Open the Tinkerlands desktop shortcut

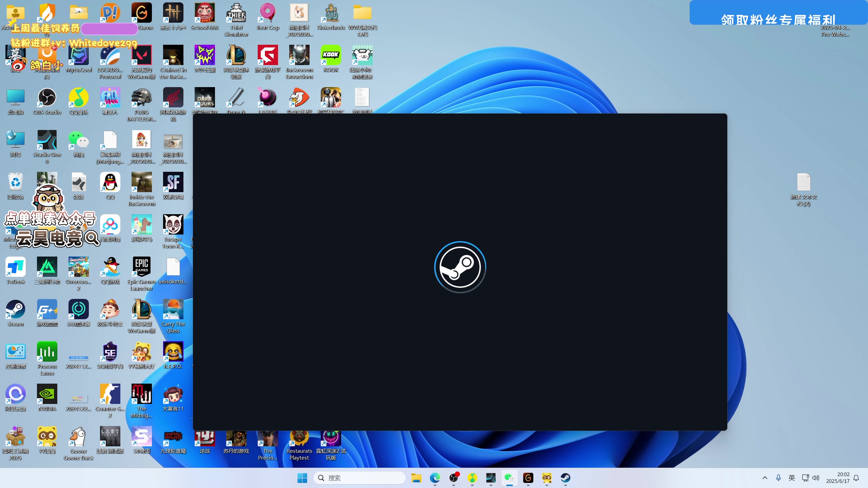(331, 16)
